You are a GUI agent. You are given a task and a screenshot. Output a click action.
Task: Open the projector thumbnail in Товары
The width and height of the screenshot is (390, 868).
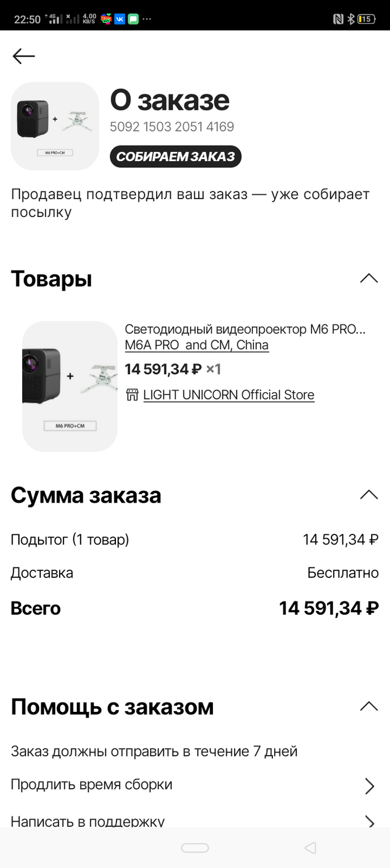tap(70, 386)
